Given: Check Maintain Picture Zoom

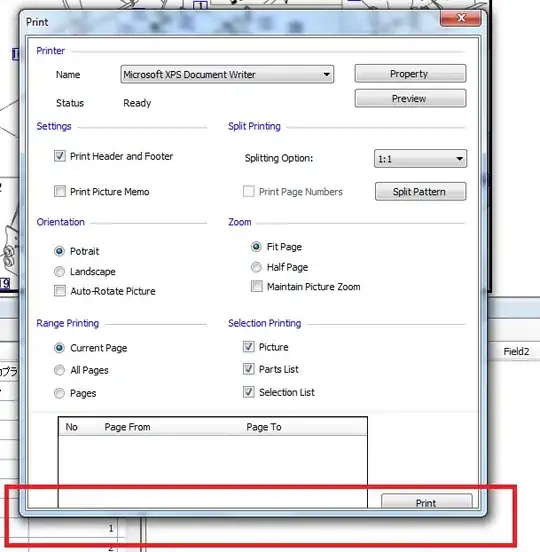Looking at the screenshot, I should pyautogui.click(x=257, y=287).
